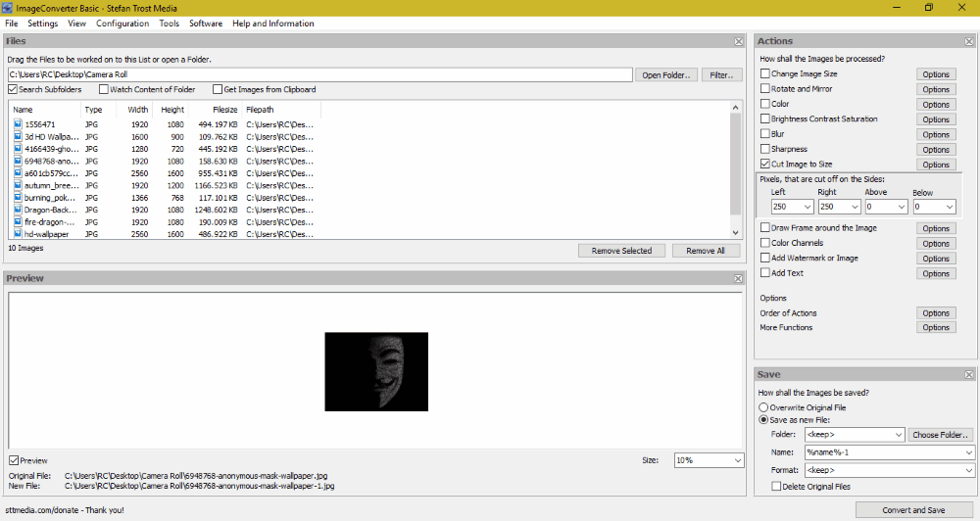Uncheck the Preview checkbox

(x=14, y=460)
